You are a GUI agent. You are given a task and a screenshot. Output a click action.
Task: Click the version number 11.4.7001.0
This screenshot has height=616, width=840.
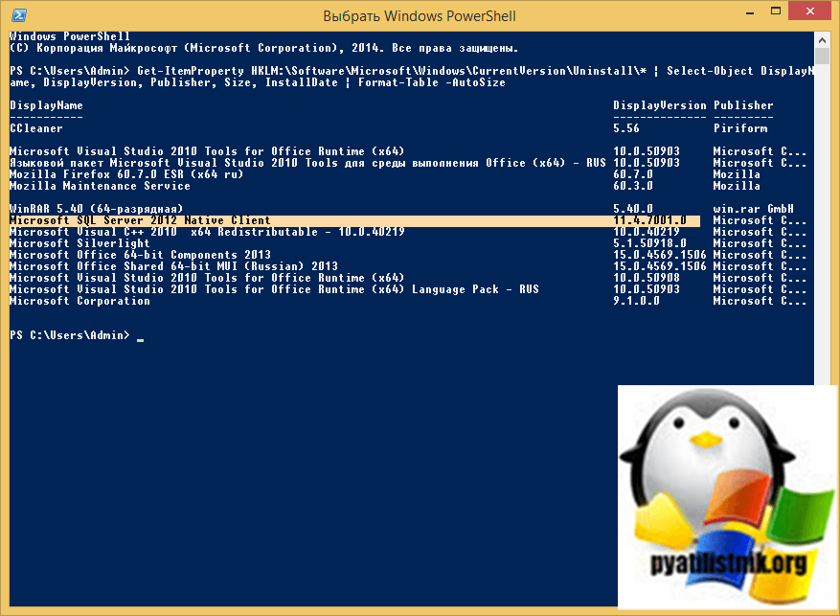pyautogui.click(x=649, y=220)
